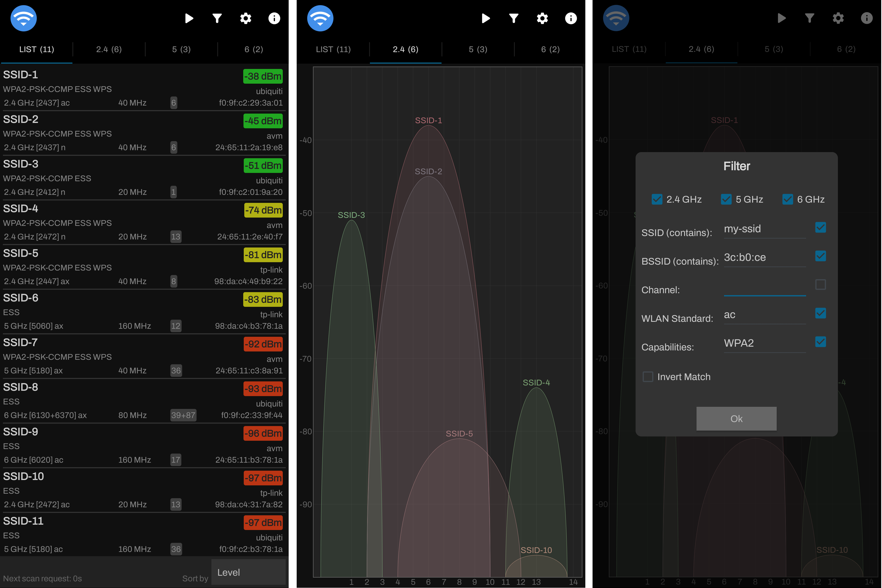The image size is (882, 588).
Task: Focus the empty Channel input field
Action: (765, 287)
